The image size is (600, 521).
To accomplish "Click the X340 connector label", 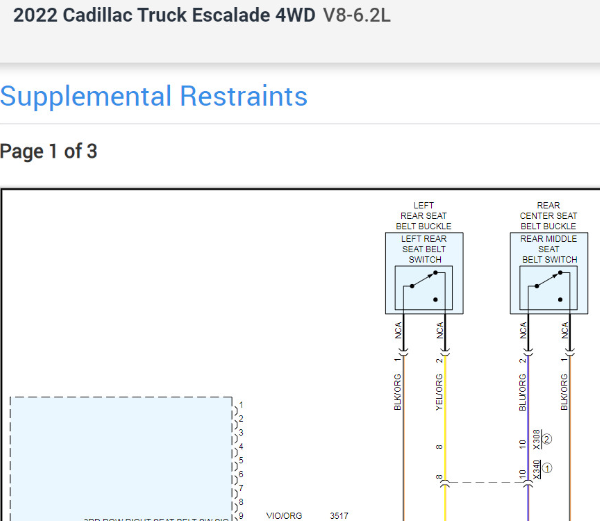I will click(x=536, y=469).
